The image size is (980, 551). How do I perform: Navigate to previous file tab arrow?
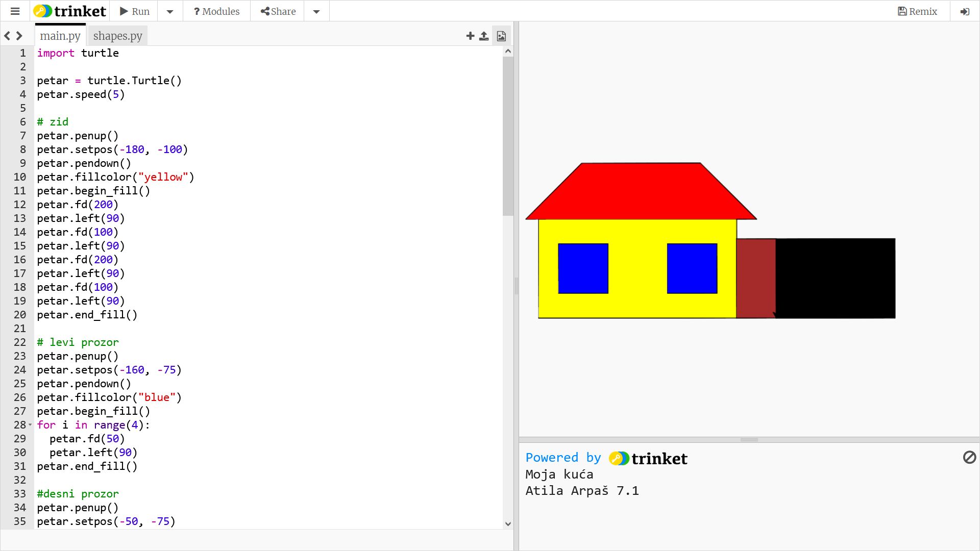pos(7,36)
